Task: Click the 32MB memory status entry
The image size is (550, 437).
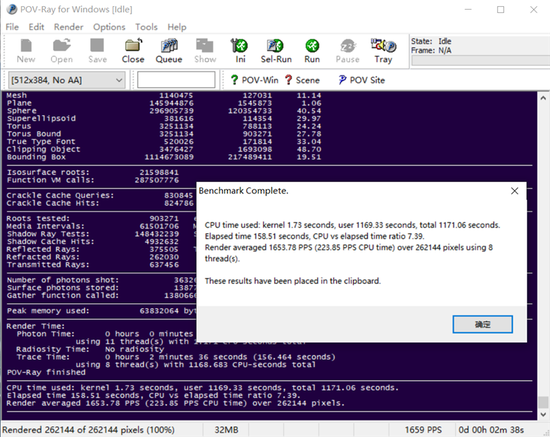Action: [226, 430]
